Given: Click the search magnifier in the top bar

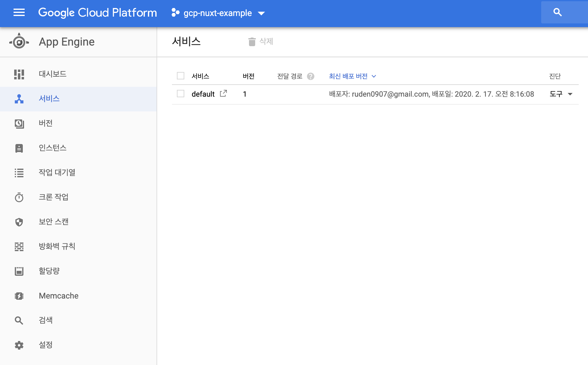Looking at the screenshot, I should (x=557, y=12).
